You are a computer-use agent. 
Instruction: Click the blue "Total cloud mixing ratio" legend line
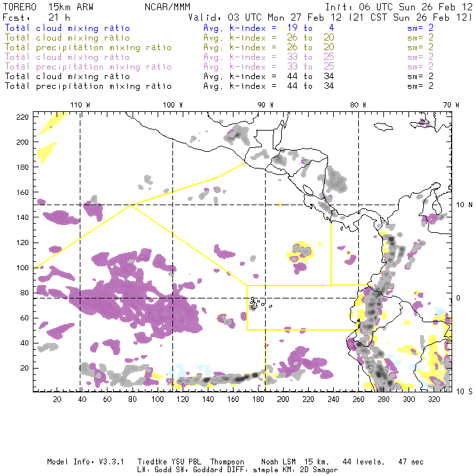tap(68, 28)
